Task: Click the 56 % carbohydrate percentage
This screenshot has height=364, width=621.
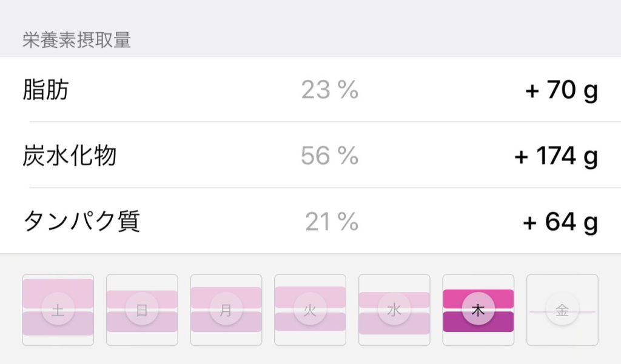Action: point(330,156)
